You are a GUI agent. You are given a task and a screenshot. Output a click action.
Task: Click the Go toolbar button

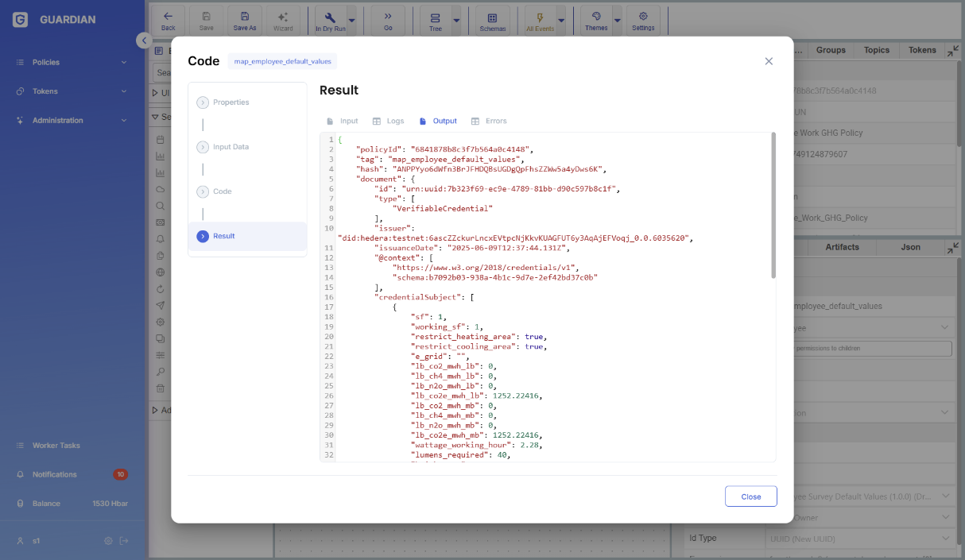click(x=388, y=20)
